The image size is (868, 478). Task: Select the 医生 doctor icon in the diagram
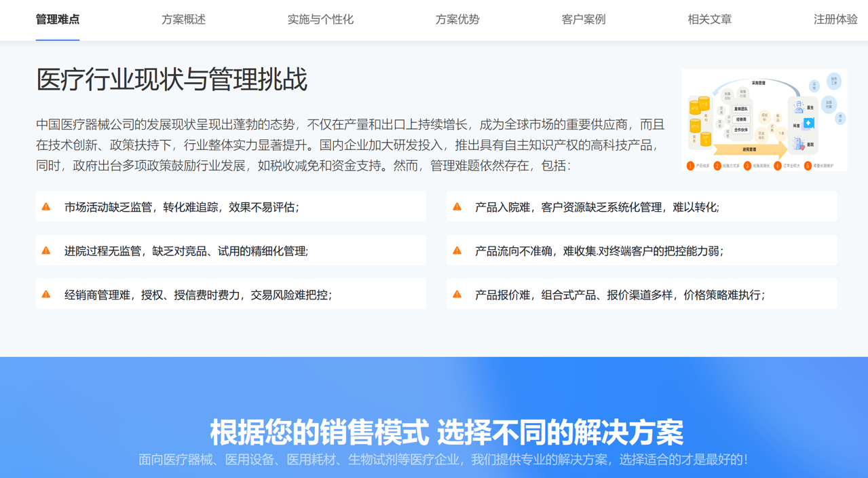(799, 106)
